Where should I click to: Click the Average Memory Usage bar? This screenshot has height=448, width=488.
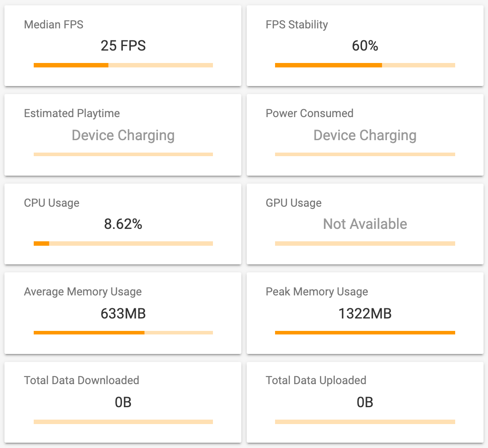pyautogui.click(x=123, y=333)
